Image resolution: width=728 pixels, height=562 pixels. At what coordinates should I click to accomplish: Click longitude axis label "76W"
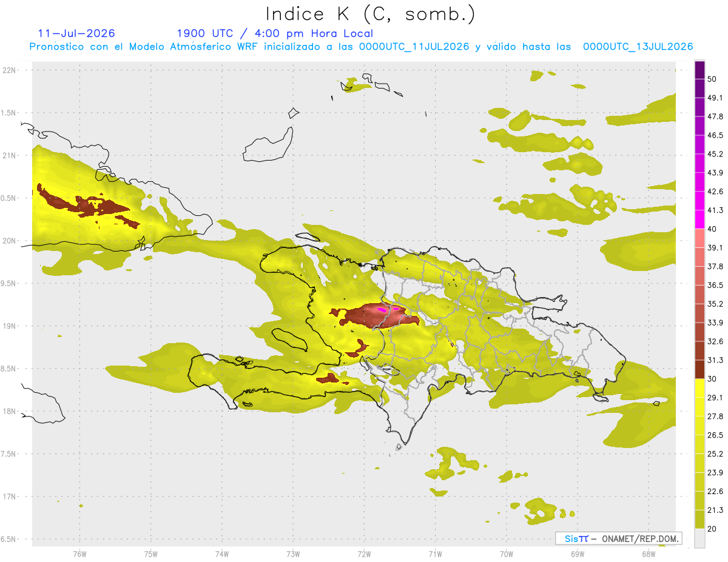(x=79, y=554)
